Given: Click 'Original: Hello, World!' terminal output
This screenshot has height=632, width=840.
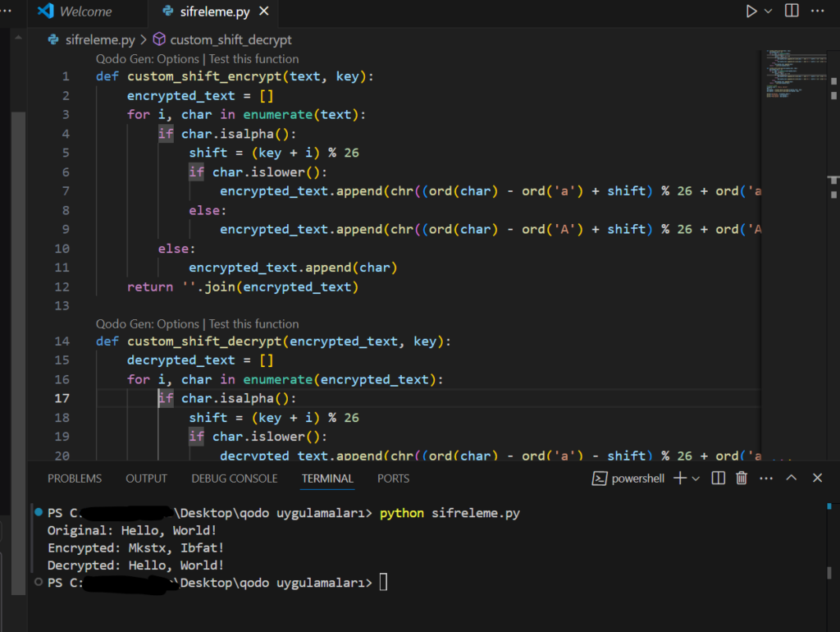Looking at the screenshot, I should pyautogui.click(x=132, y=530).
